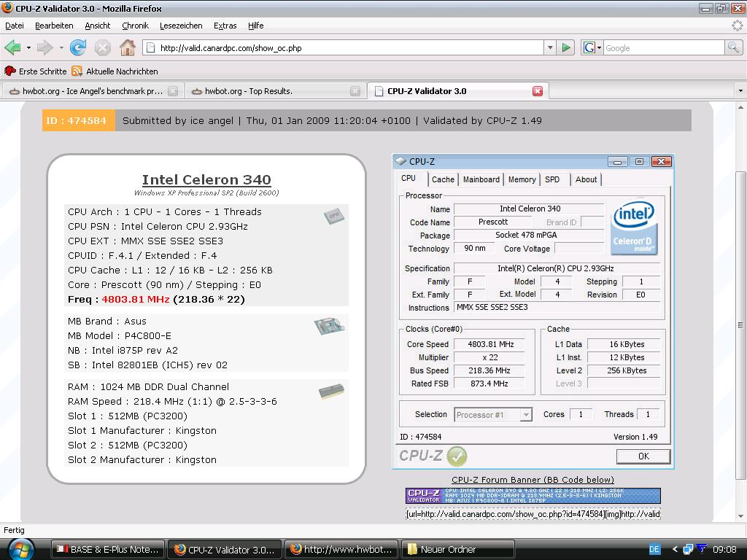Open the Back button history dropdown arrow

(28, 47)
